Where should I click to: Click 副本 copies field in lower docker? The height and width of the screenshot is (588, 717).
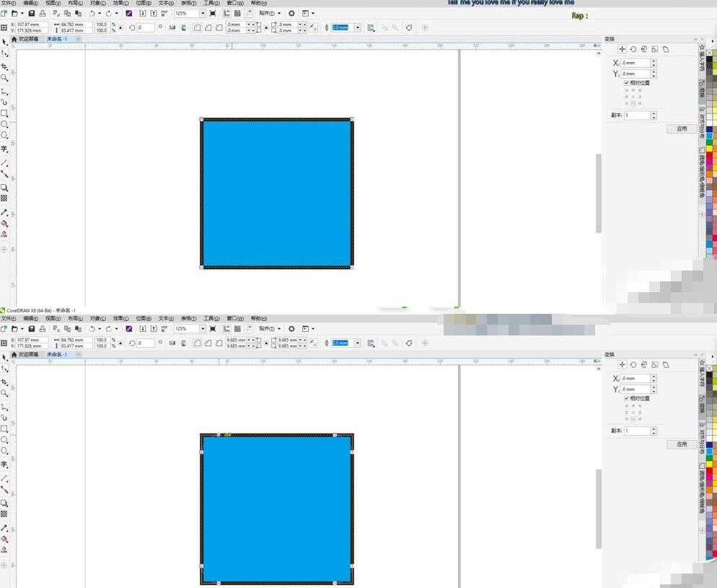coord(637,431)
